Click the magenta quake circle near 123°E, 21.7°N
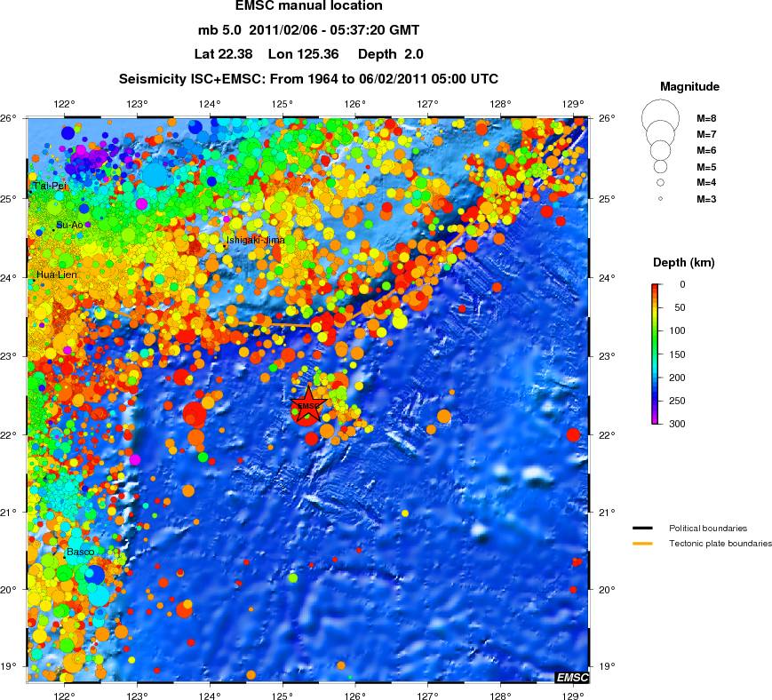Image resolution: width=772 pixels, height=700 pixels. (135, 460)
